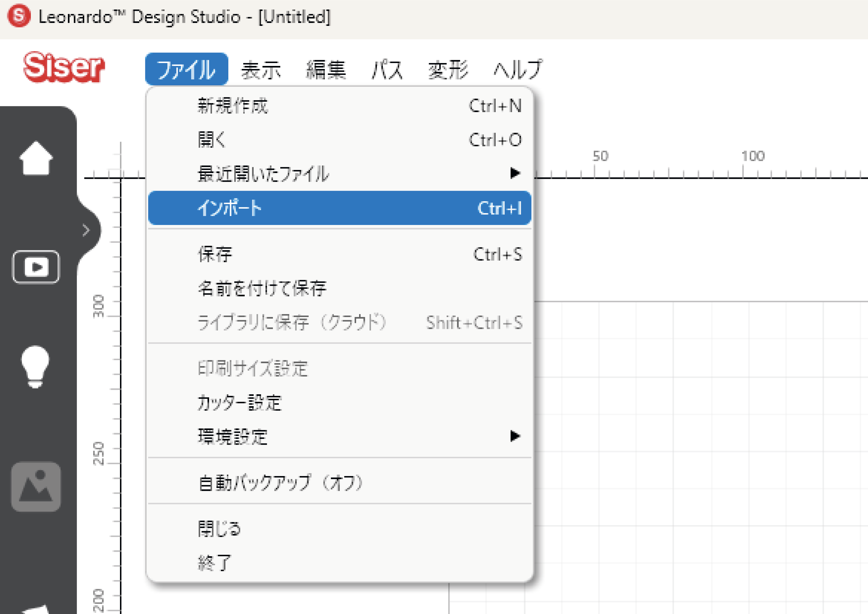Open the ファイル menu
The image size is (868, 614).
186,70
